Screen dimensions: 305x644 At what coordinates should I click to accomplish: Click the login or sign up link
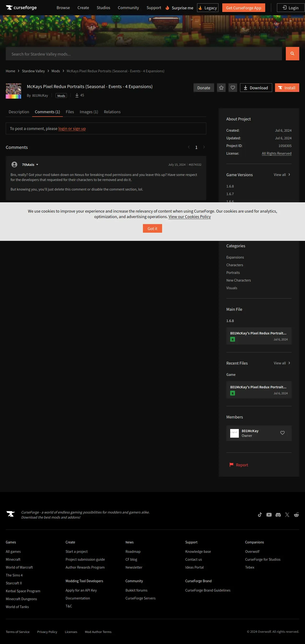(x=72, y=129)
